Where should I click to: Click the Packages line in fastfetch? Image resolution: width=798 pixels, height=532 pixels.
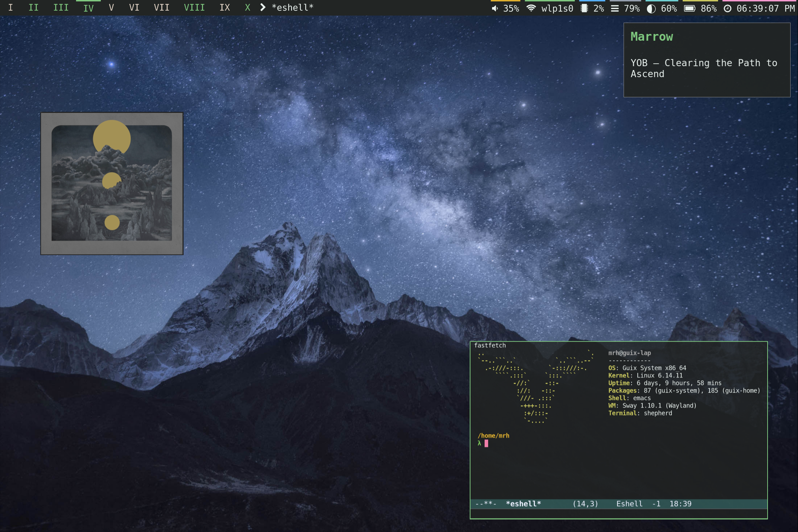[x=684, y=391]
